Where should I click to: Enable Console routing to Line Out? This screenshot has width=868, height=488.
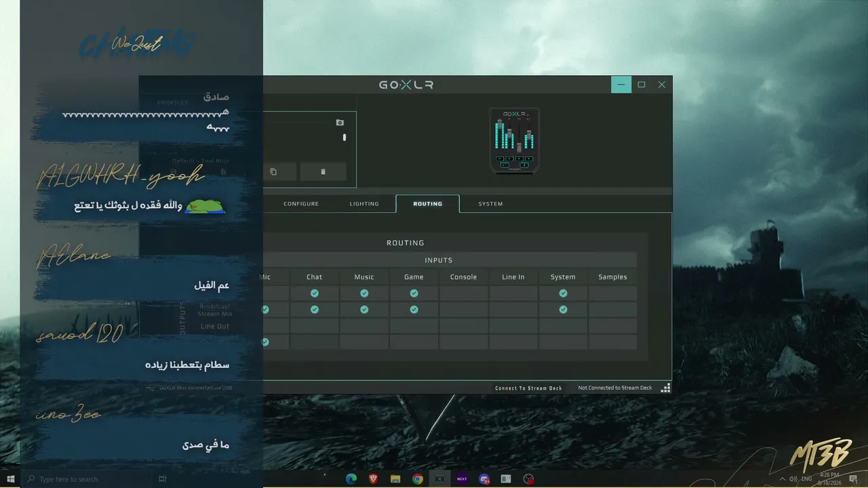[464, 326]
